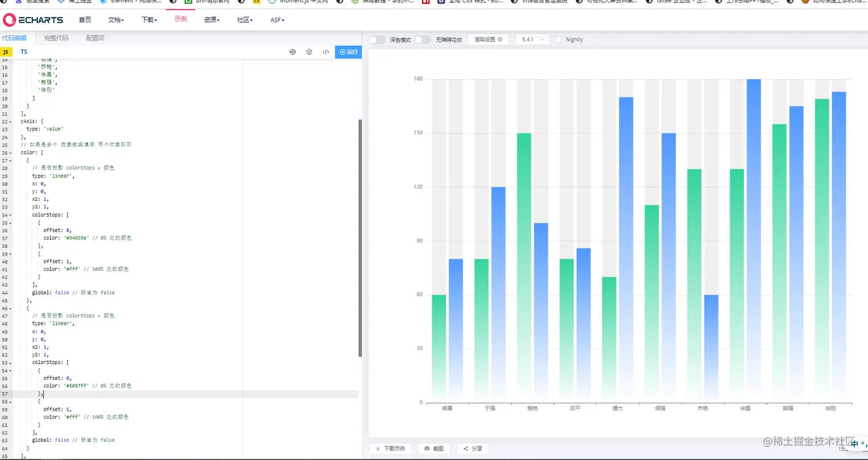Image resolution: width=868 pixels, height=460 pixels.
Task: Collapse code fold arrow at line 58
Action: [x=11, y=401]
